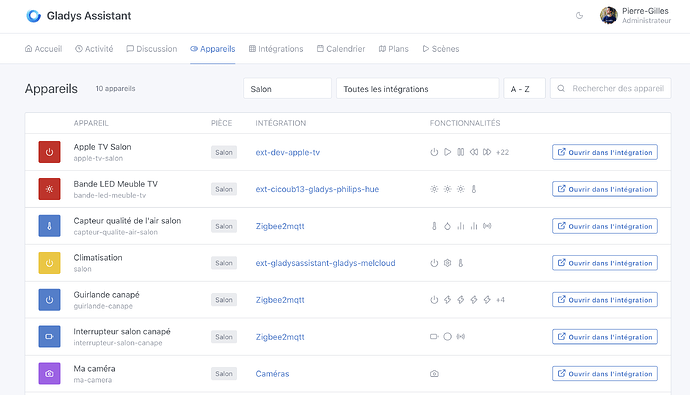Click the yellow Climatisation power icon
This screenshot has width=690, height=395.
pyautogui.click(x=49, y=263)
